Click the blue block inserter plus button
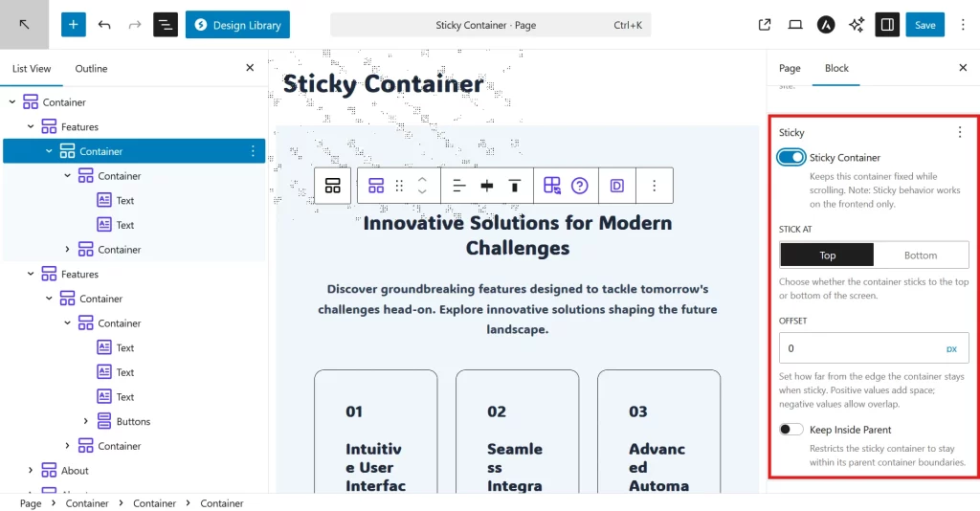The image size is (980, 511). (x=74, y=25)
